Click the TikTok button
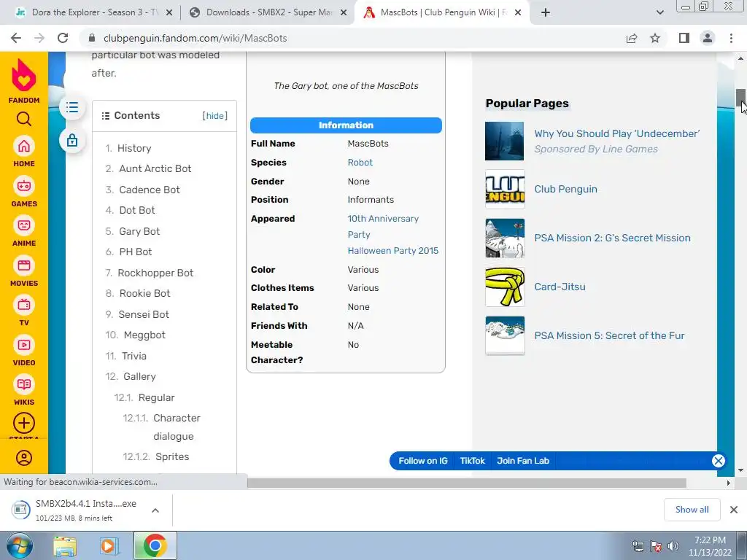Image resolution: width=747 pixels, height=560 pixels. [472, 461]
